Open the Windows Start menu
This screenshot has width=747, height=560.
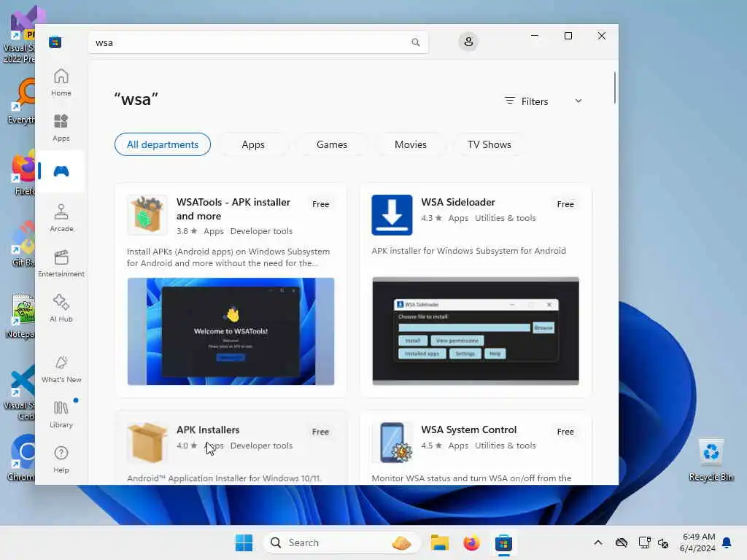click(x=244, y=542)
